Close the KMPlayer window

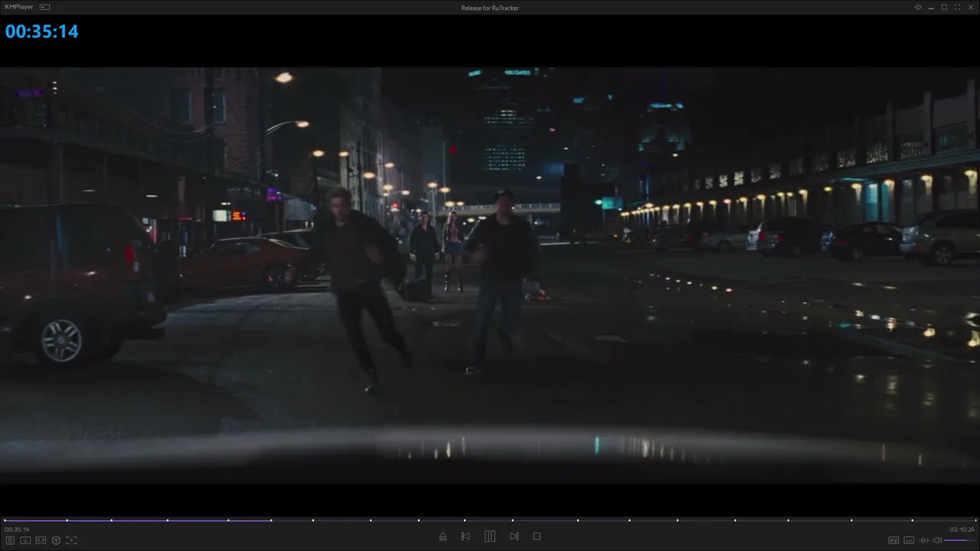pyautogui.click(x=970, y=7)
